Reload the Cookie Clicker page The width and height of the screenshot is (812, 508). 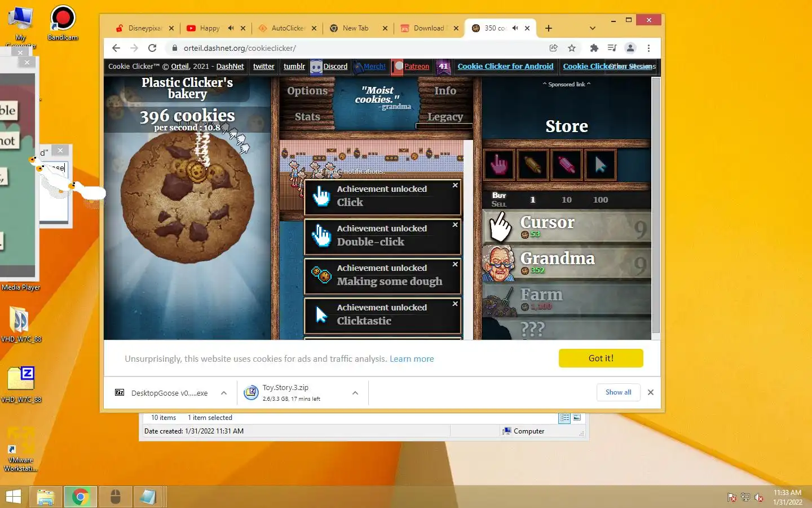pyautogui.click(x=152, y=48)
